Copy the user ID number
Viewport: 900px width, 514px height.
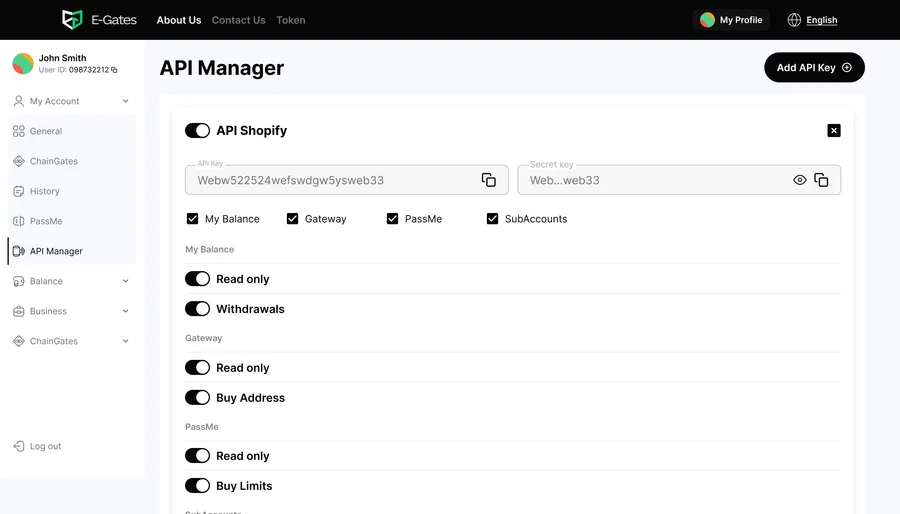coord(114,70)
